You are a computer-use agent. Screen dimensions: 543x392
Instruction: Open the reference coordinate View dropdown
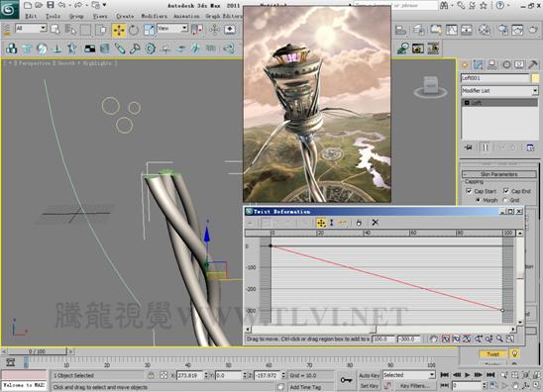pyautogui.click(x=172, y=28)
